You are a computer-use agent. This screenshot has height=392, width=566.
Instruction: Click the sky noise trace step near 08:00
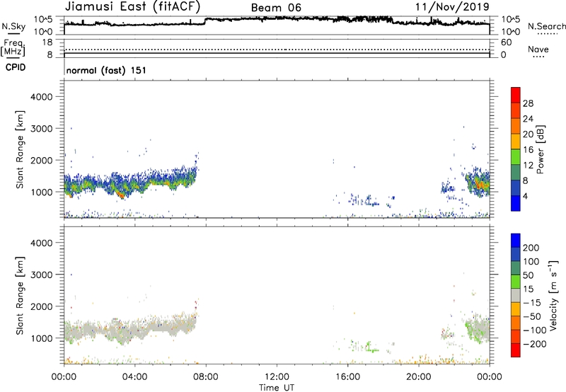pyautogui.click(x=205, y=21)
